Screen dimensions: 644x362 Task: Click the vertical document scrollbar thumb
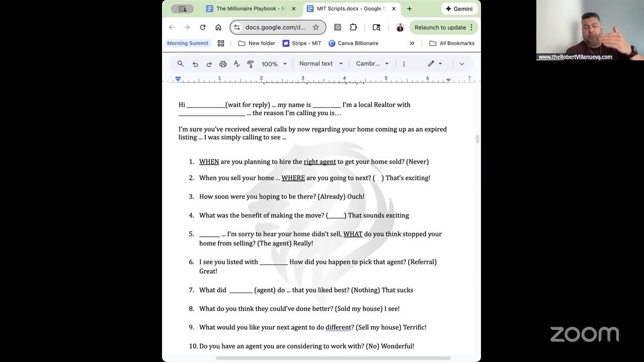(477, 139)
